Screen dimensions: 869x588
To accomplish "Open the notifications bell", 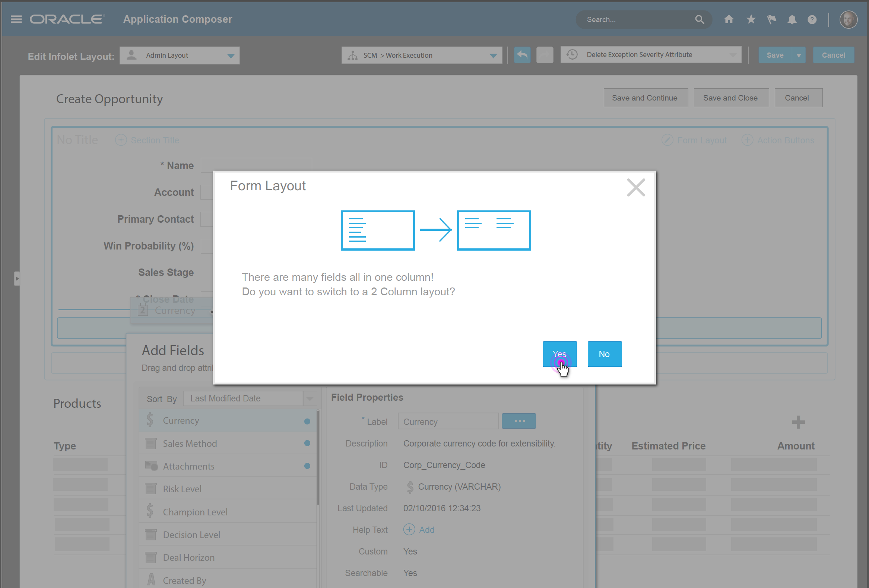I will point(792,19).
